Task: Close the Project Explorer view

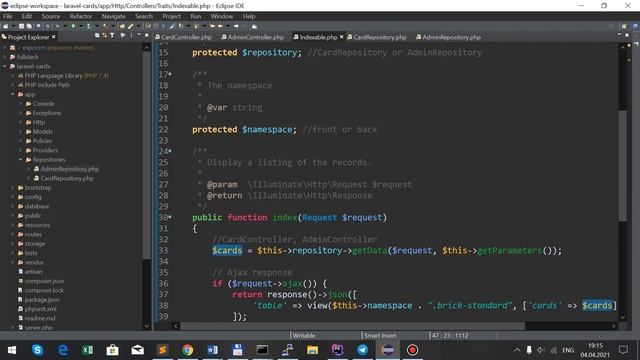Action: point(53,37)
